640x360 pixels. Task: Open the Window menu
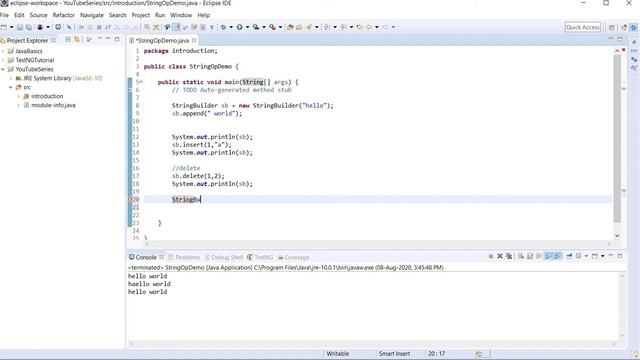point(181,15)
